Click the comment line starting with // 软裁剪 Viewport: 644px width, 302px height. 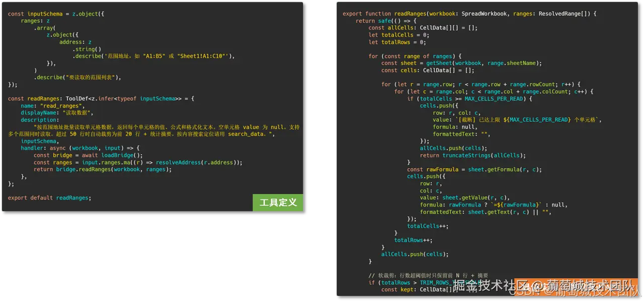(428, 275)
